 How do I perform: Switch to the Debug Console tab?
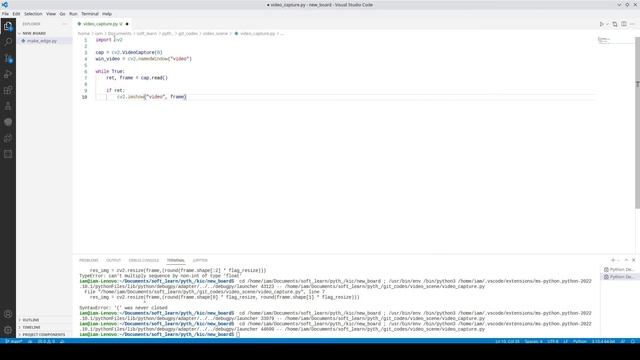144,260
